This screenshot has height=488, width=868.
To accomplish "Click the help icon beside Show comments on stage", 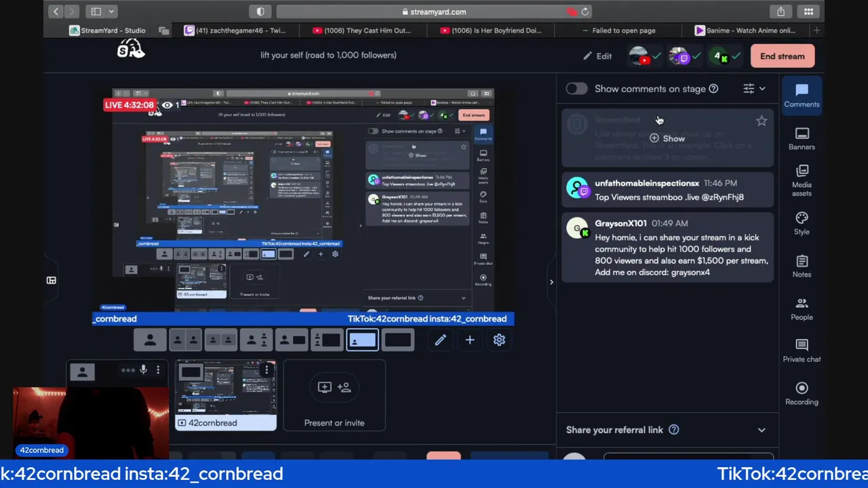I will coord(713,89).
